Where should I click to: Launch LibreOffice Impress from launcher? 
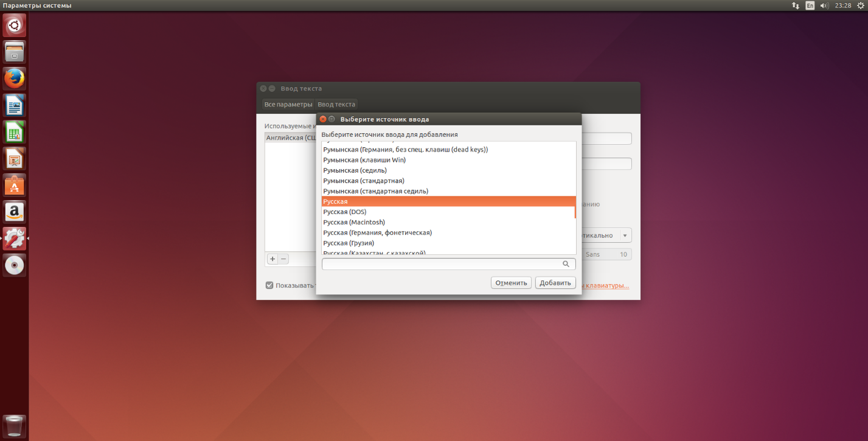click(15, 159)
